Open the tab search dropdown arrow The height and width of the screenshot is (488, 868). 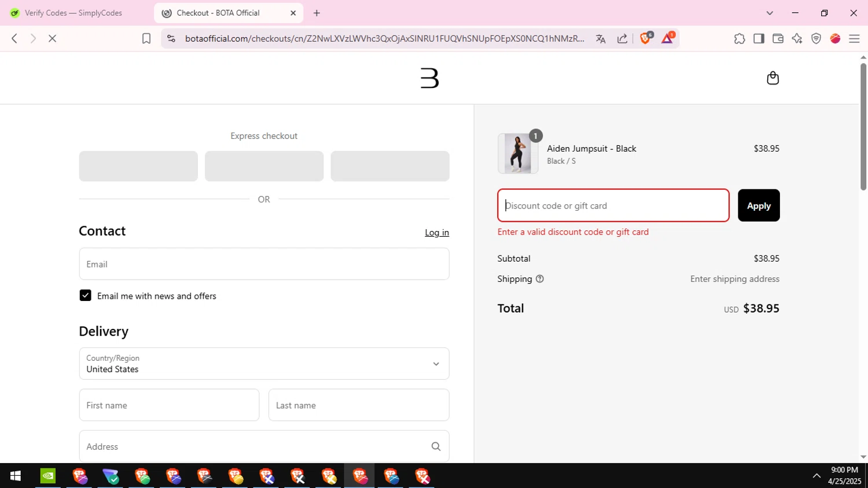pyautogui.click(x=770, y=13)
